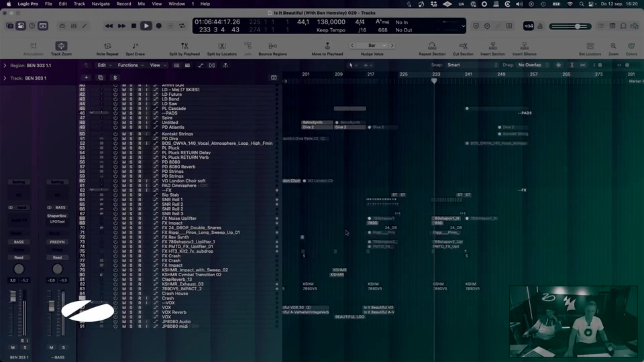Image resolution: width=644 pixels, height=362 pixels.
Task: Click Cut Section toolbar icon
Action: coord(464,46)
